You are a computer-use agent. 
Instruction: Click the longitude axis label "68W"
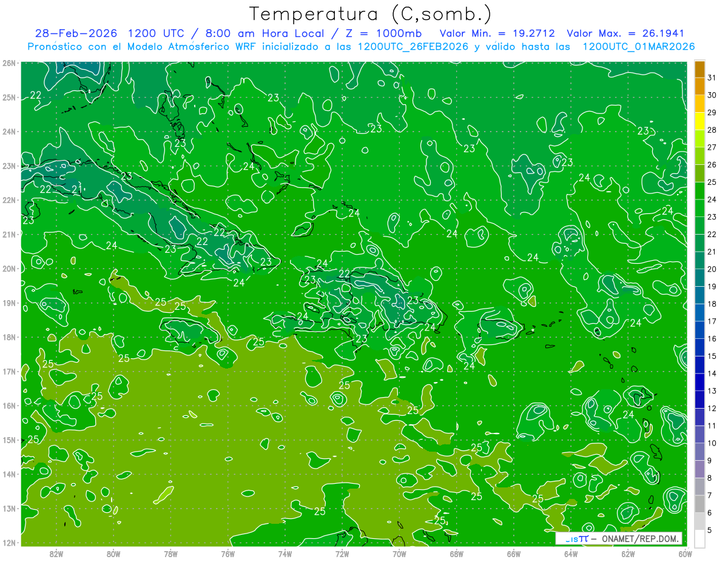coord(457,554)
